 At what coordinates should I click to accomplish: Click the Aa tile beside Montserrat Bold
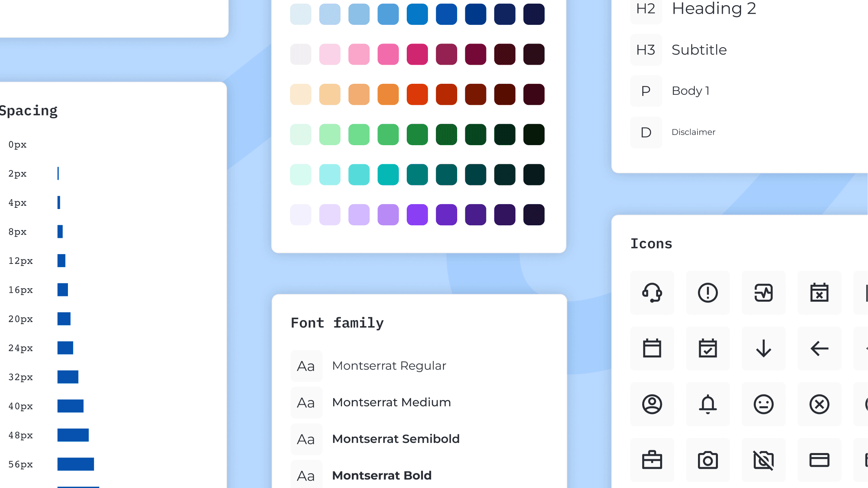click(306, 474)
